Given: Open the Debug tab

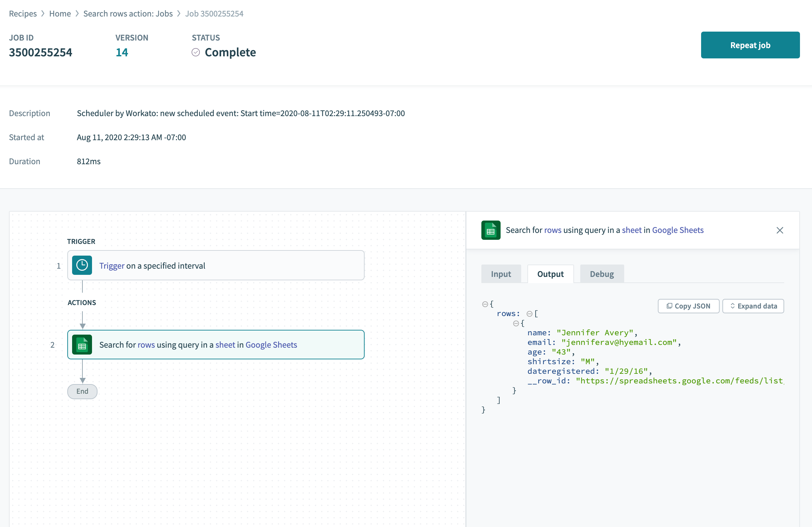Looking at the screenshot, I should click(602, 274).
